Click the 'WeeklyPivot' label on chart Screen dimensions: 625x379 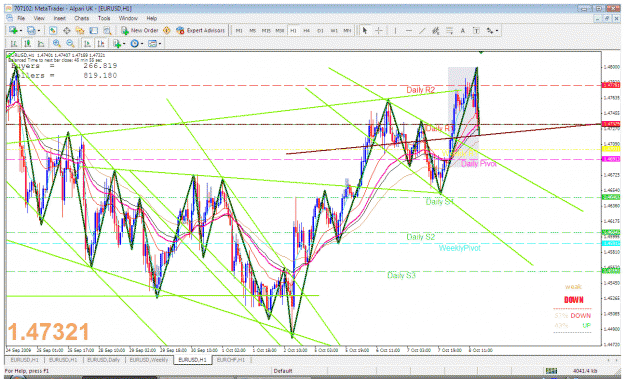460,248
